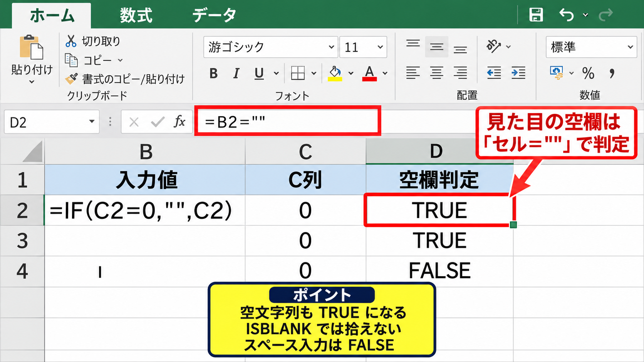Open the font size 11 dropdown
This screenshot has width=644, height=362.
point(380,47)
